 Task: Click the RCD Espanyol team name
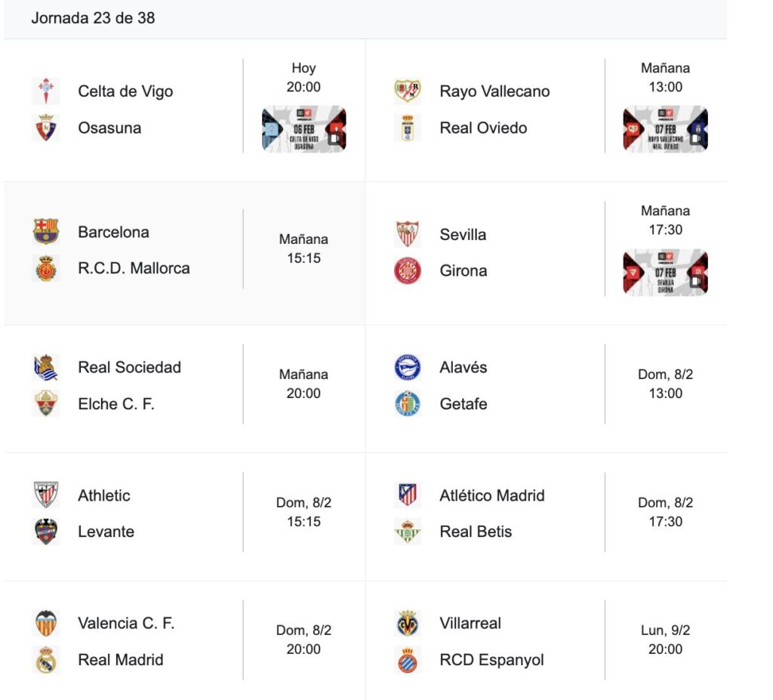[491, 660]
